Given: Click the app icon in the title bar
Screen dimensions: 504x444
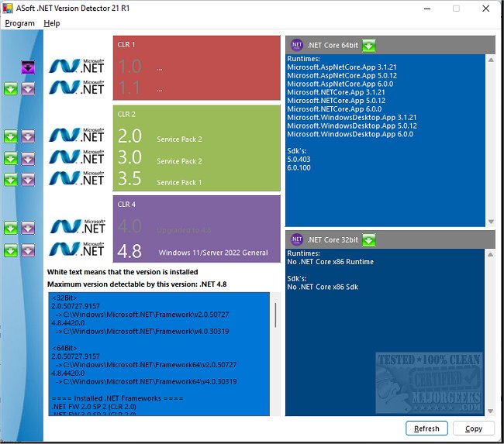Looking at the screenshot, I should point(8,8).
